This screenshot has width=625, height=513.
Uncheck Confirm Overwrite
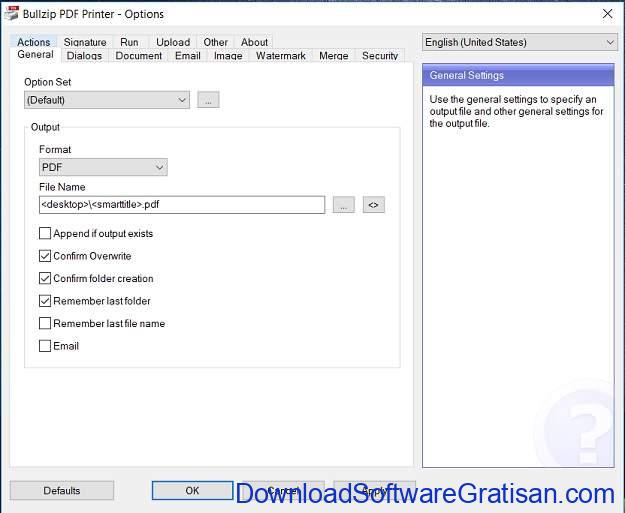45,256
